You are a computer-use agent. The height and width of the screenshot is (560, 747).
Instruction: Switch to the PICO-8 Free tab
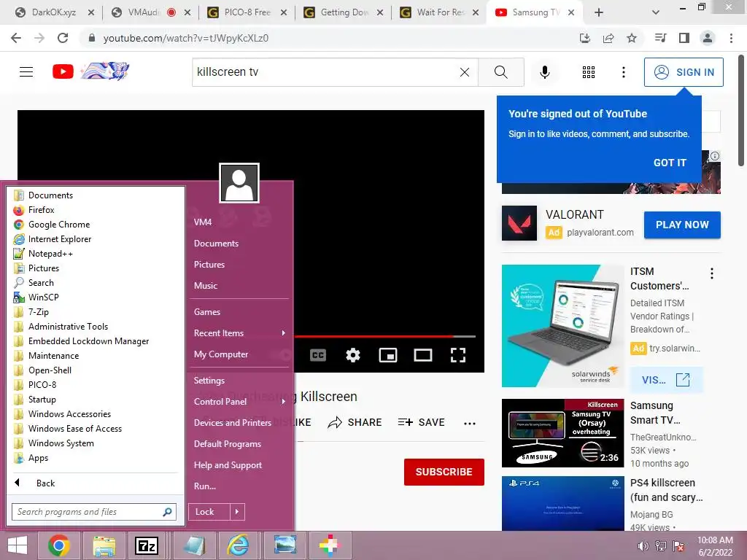tap(247, 12)
